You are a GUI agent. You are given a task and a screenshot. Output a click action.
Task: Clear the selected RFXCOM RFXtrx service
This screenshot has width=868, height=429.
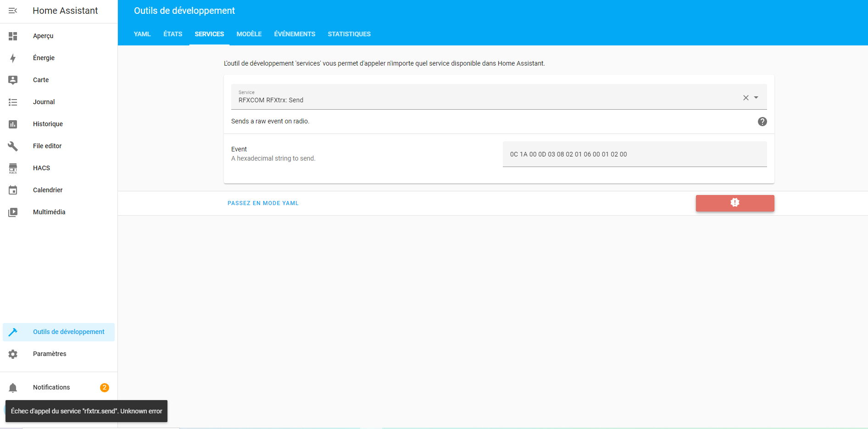746,98
